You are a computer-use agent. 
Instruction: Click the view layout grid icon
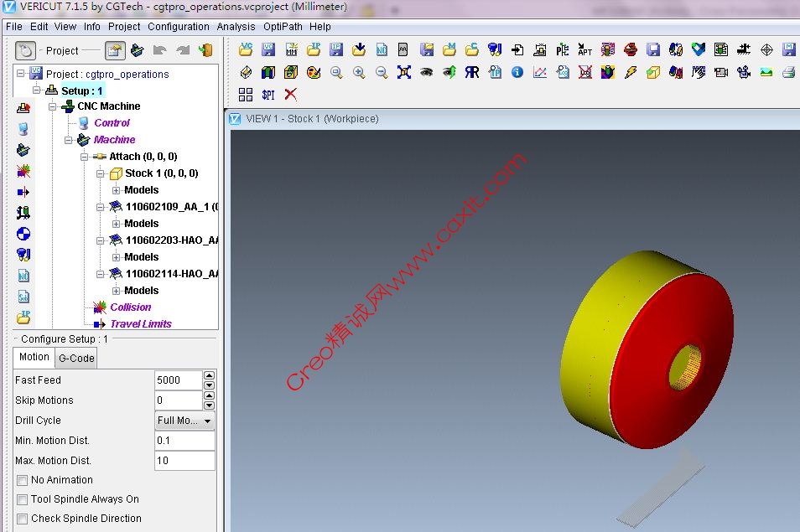(246, 95)
